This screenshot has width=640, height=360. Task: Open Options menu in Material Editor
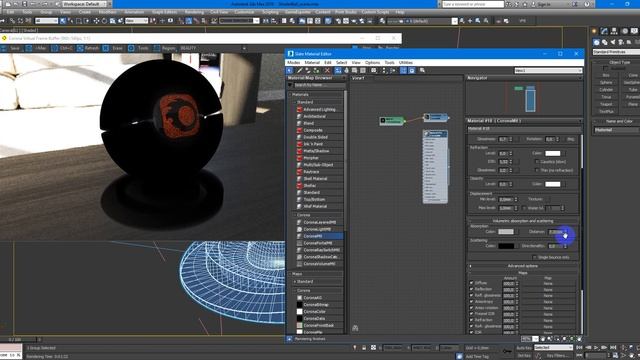coord(372,62)
